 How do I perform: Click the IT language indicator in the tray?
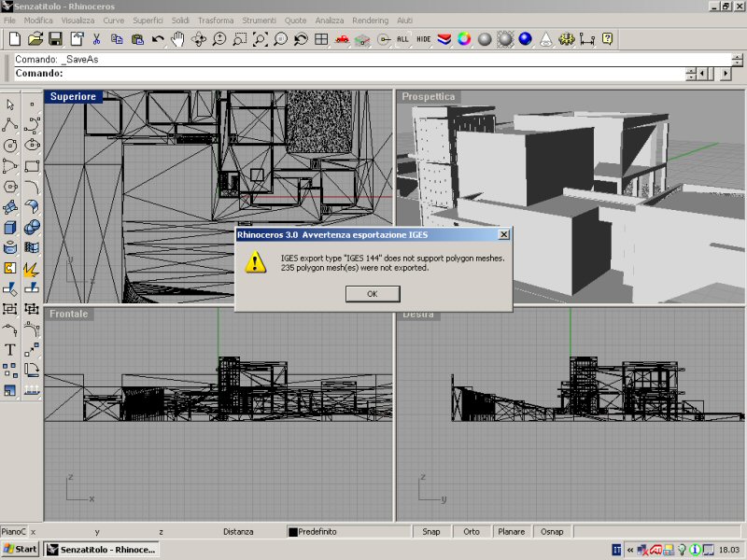(x=617, y=550)
